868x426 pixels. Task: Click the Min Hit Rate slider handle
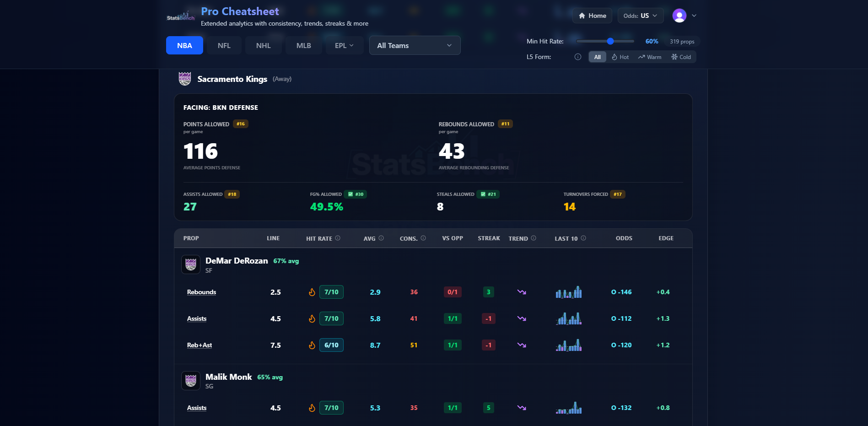point(610,41)
